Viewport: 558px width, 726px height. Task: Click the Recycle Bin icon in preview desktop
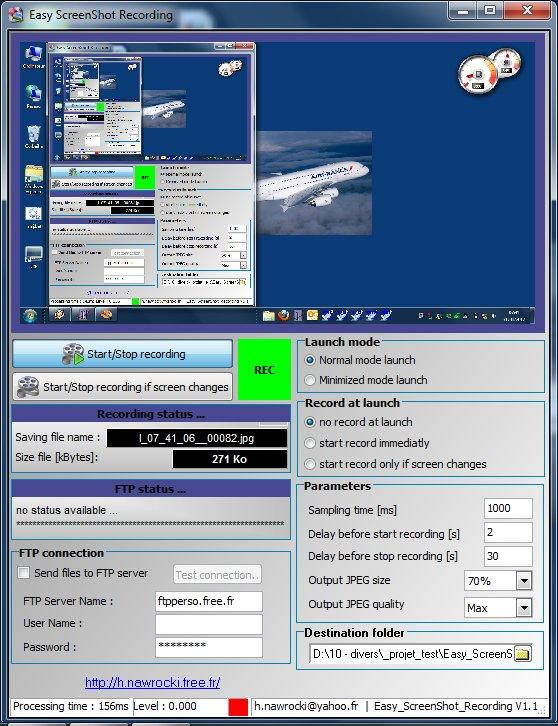pyautogui.click(x=33, y=137)
